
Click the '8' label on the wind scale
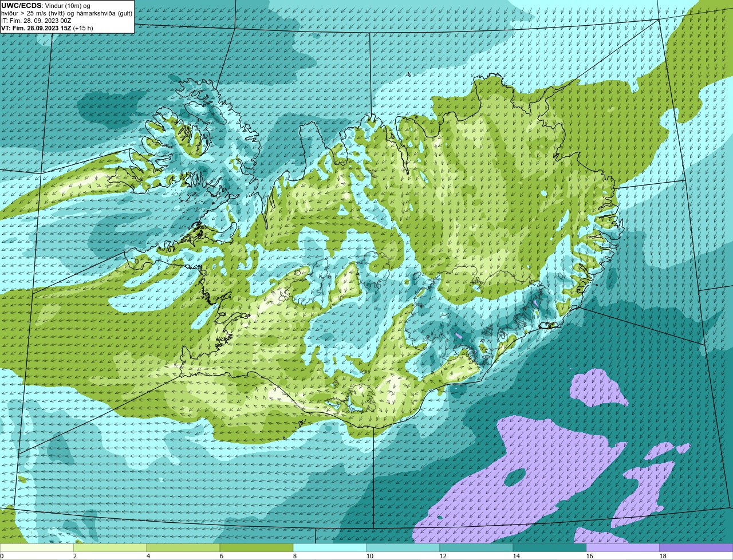tap(295, 556)
